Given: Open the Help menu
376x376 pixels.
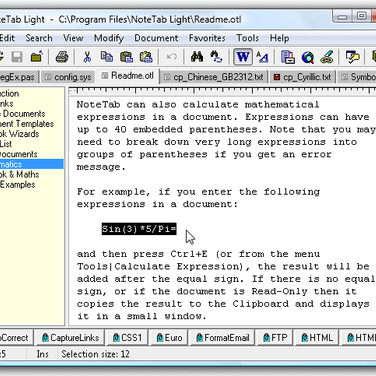Looking at the screenshot, I should click(279, 38).
